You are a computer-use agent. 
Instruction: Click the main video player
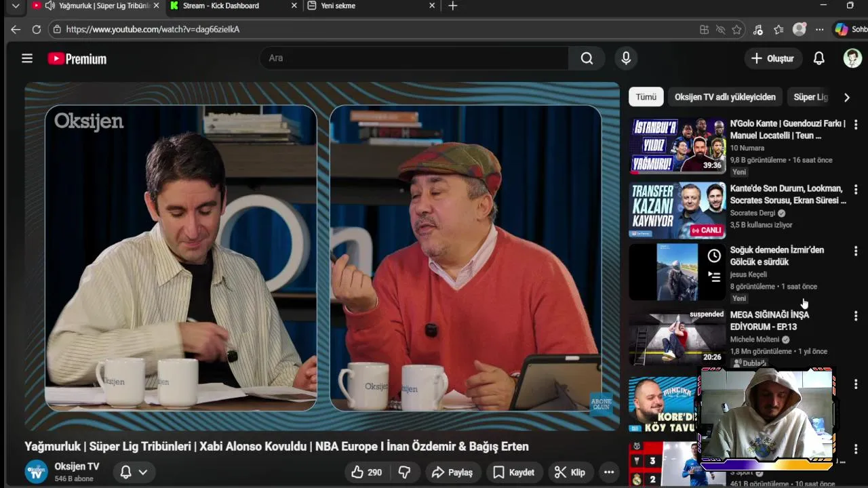pos(322,257)
